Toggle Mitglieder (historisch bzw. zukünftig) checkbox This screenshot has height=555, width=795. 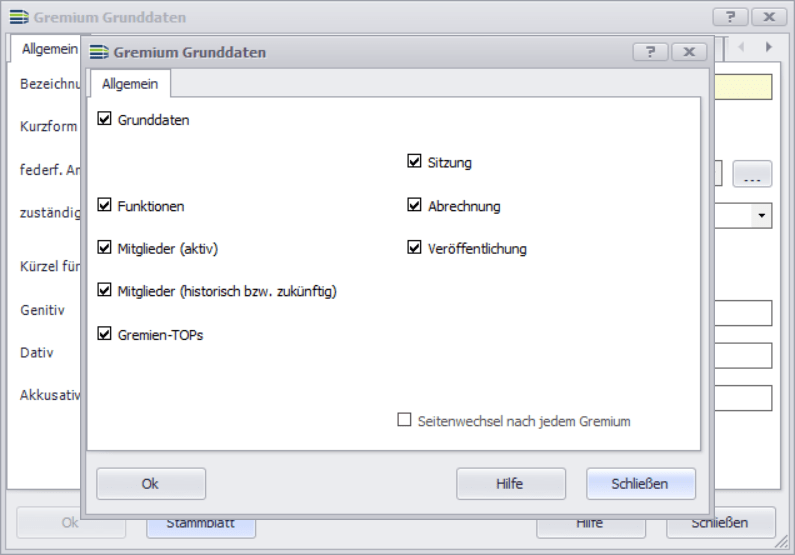[x=105, y=291]
